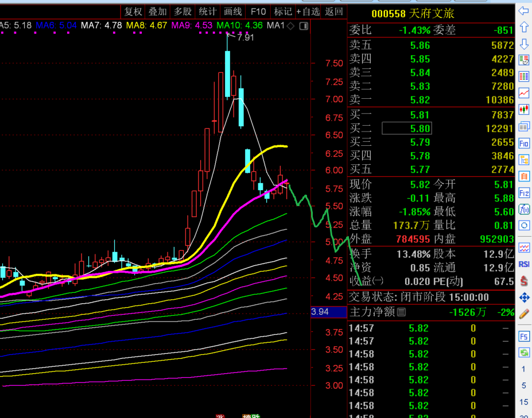Switch to 1-minute period

click(523, 369)
